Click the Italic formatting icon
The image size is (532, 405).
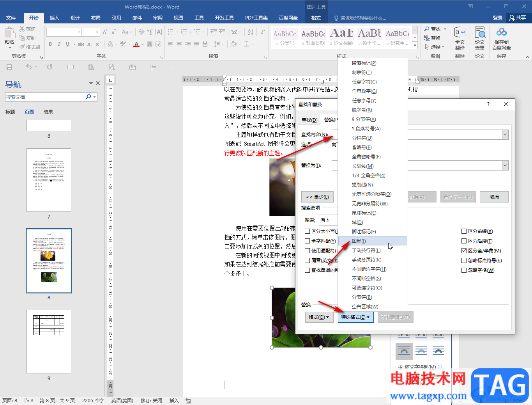tap(59, 44)
